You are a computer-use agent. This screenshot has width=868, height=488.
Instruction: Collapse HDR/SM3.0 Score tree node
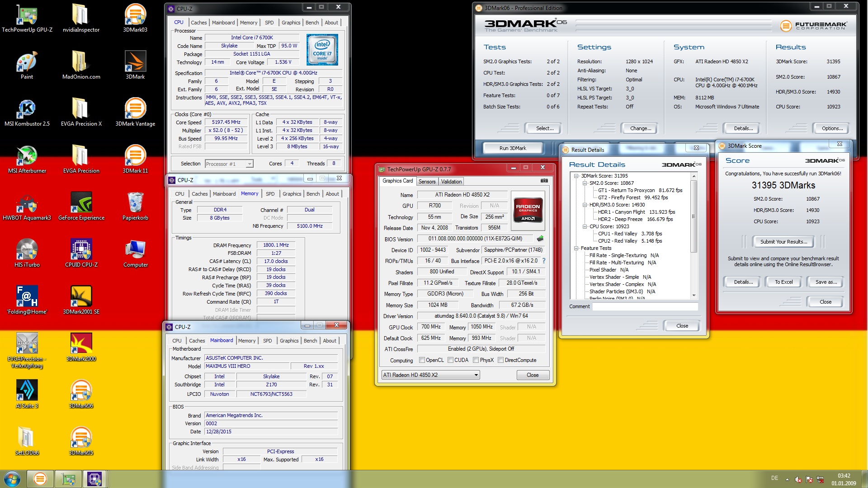click(585, 205)
